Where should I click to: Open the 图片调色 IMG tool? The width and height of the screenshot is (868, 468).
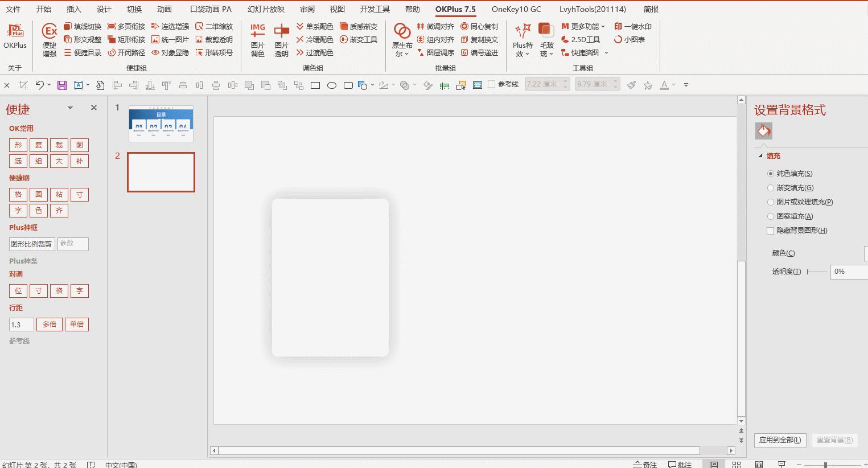point(258,40)
